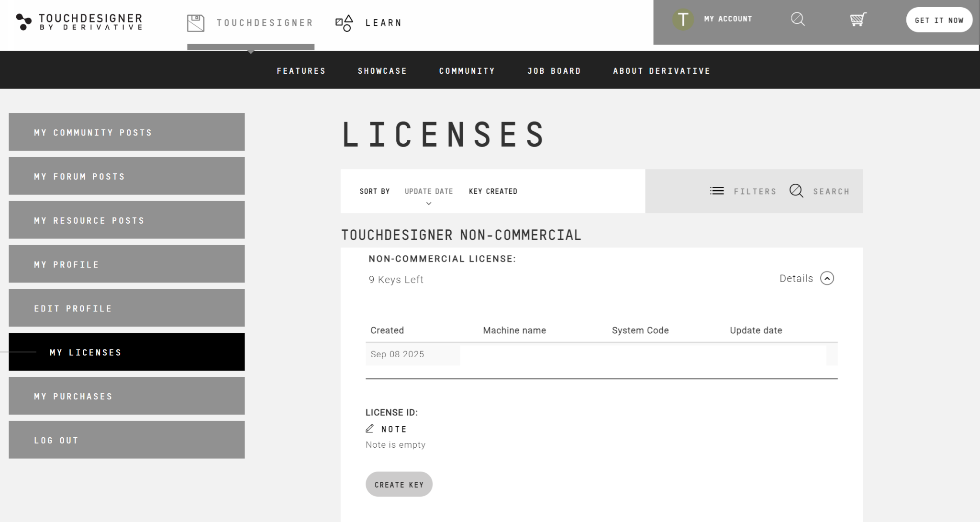Click the Learn shapes icon
This screenshot has height=522, width=980.
(344, 23)
